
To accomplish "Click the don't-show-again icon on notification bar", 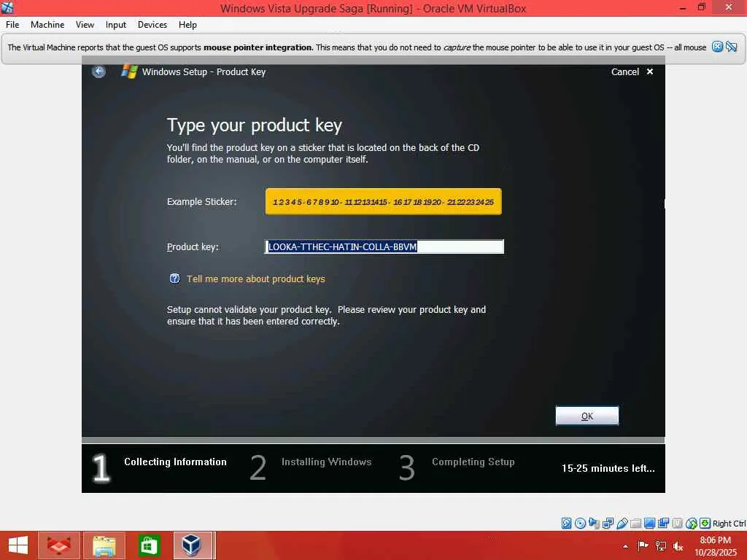I will [x=731, y=47].
